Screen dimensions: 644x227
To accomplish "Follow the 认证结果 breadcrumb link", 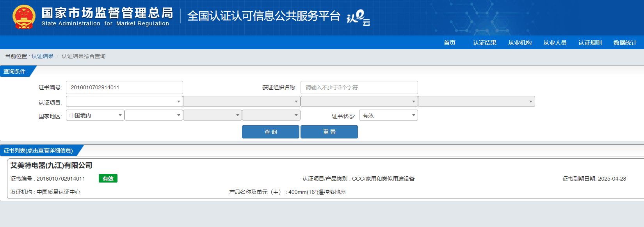I will point(43,56).
